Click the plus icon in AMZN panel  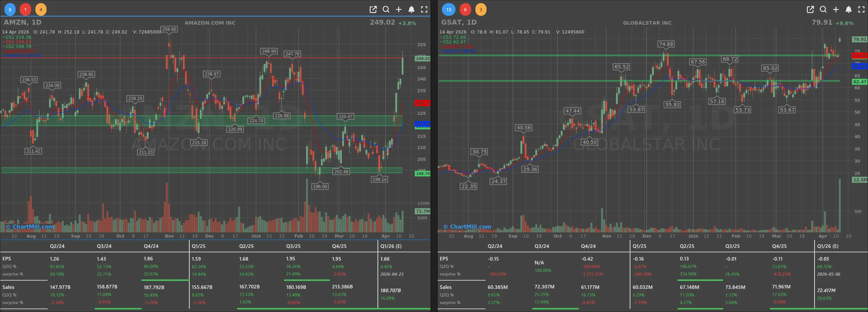click(399, 9)
